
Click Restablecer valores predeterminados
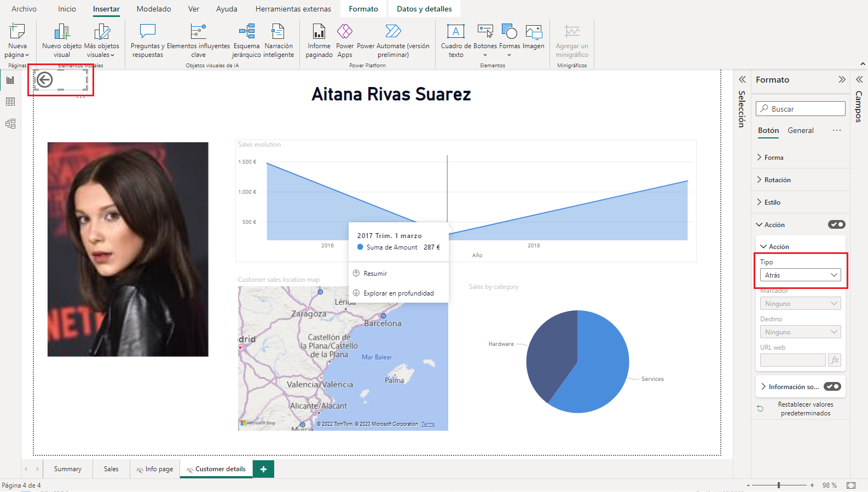pos(805,409)
